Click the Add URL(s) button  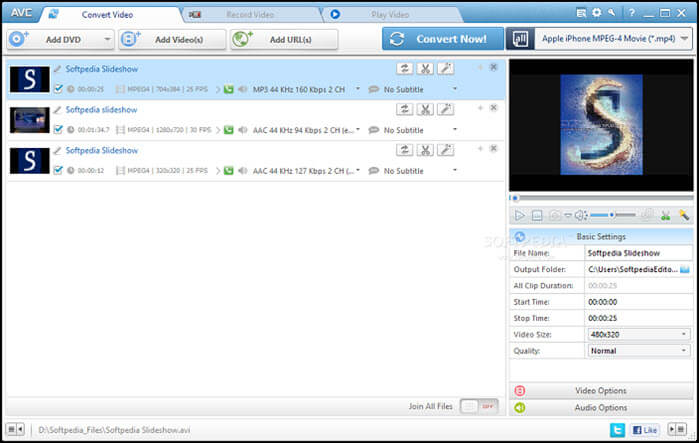pos(284,39)
